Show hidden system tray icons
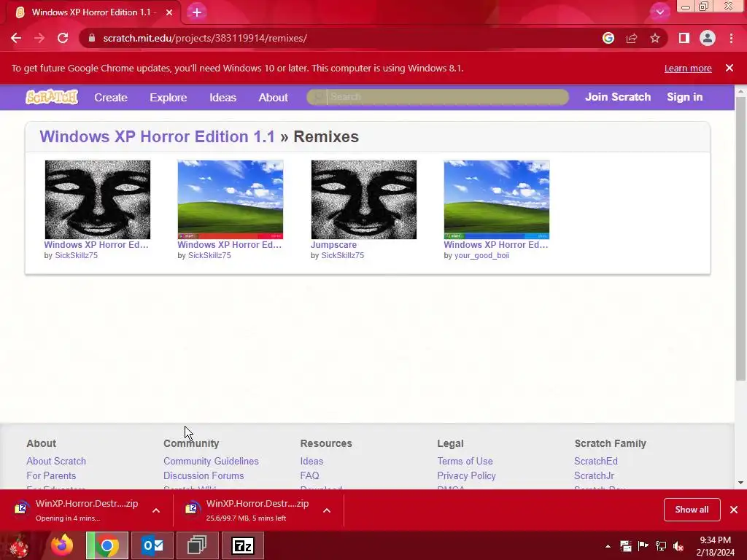The height and width of the screenshot is (560, 747). 608,546
